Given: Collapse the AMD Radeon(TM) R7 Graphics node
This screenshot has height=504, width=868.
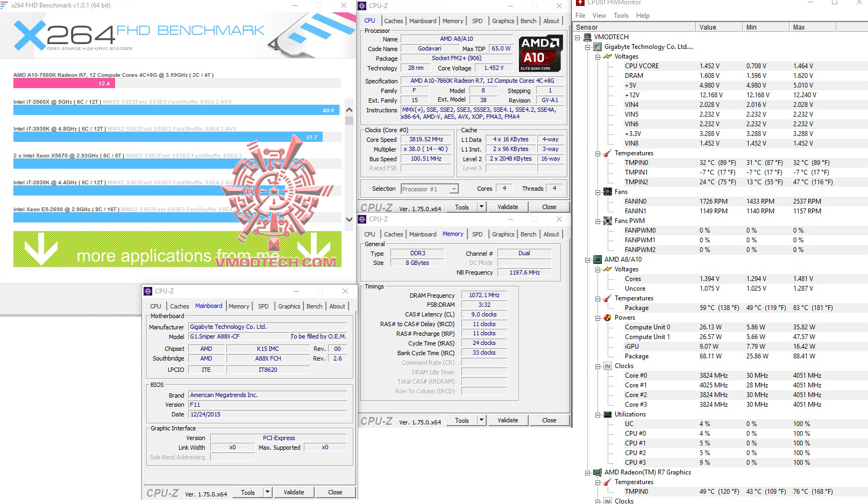Looking at the screenshot, I should [x=588, y=472].
